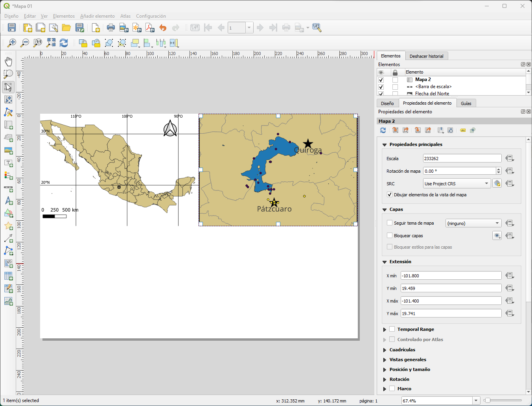Enable Seguir tema de mapa checkbox
The image size is (532, 406).
click(390, 223)
